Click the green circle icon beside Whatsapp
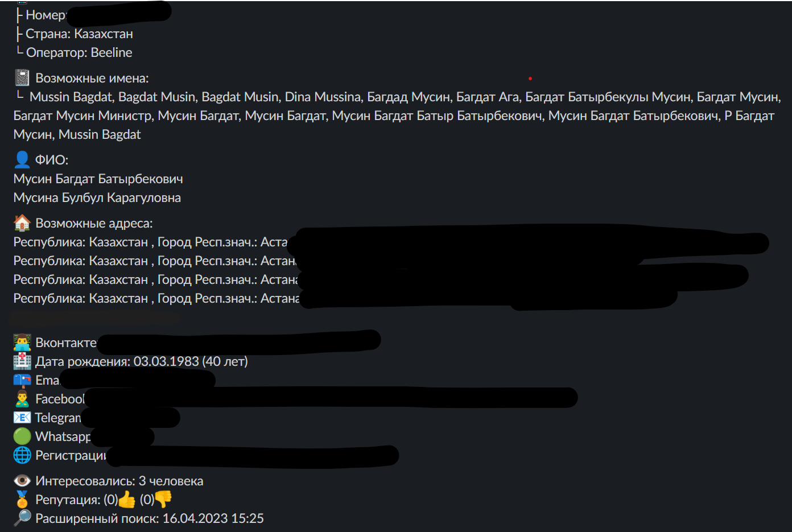Screen dimensions: 792x532 22,436
